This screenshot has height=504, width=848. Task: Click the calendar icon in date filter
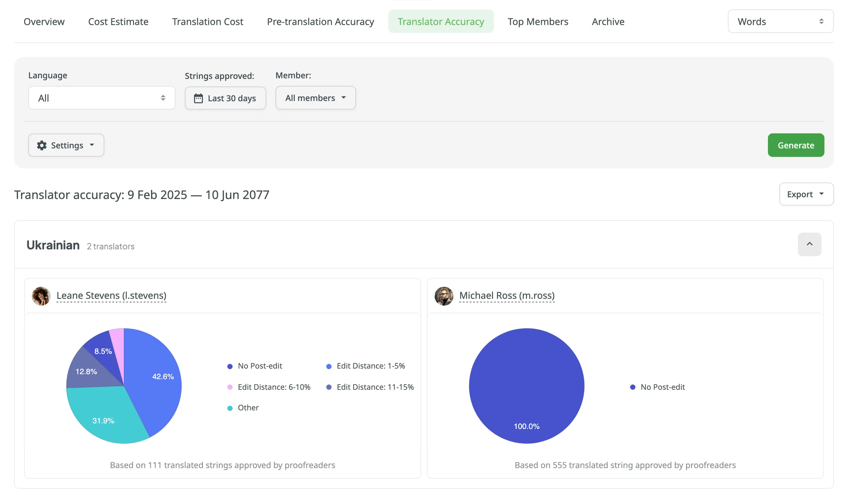pos(198,99)
